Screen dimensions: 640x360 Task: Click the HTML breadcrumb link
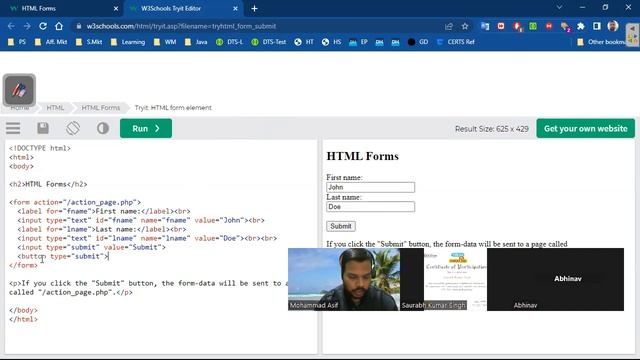pos(55,108)
